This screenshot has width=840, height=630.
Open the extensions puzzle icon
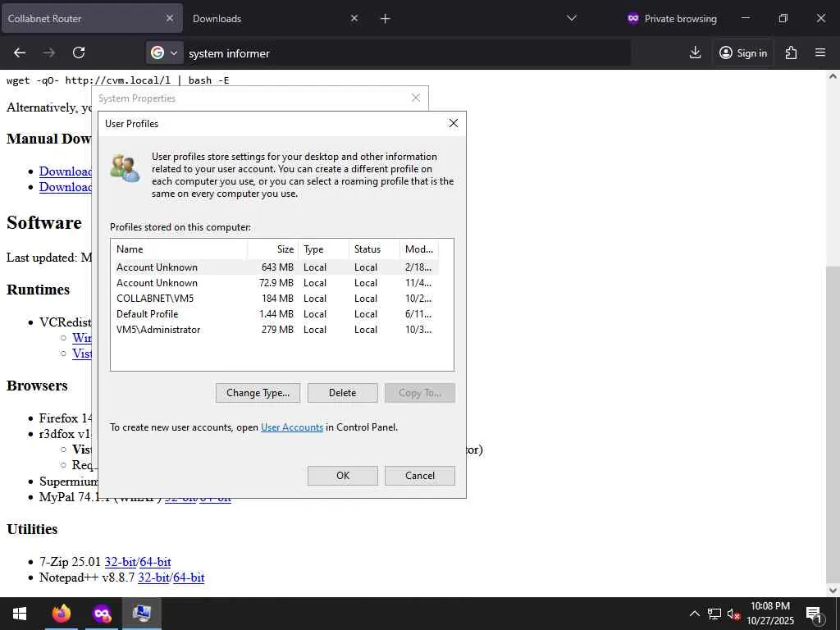coord(791,52)
